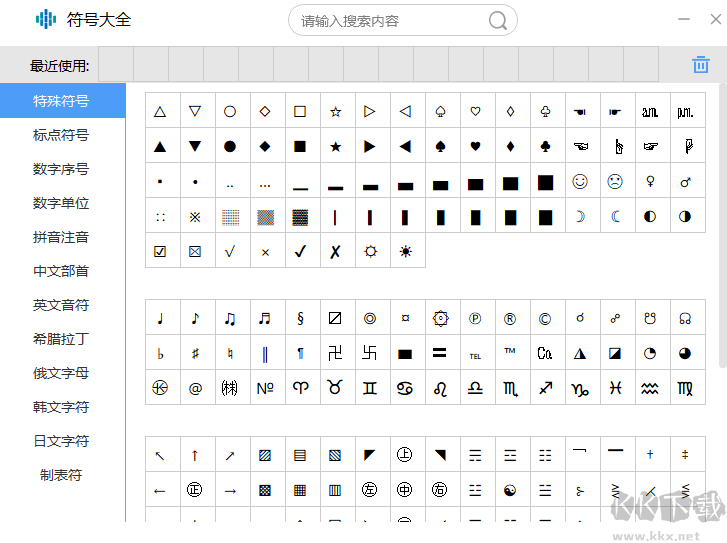Pick the hollow heart symbol ♡
Screen dimensions: 727x543
[x=475, y=111]
